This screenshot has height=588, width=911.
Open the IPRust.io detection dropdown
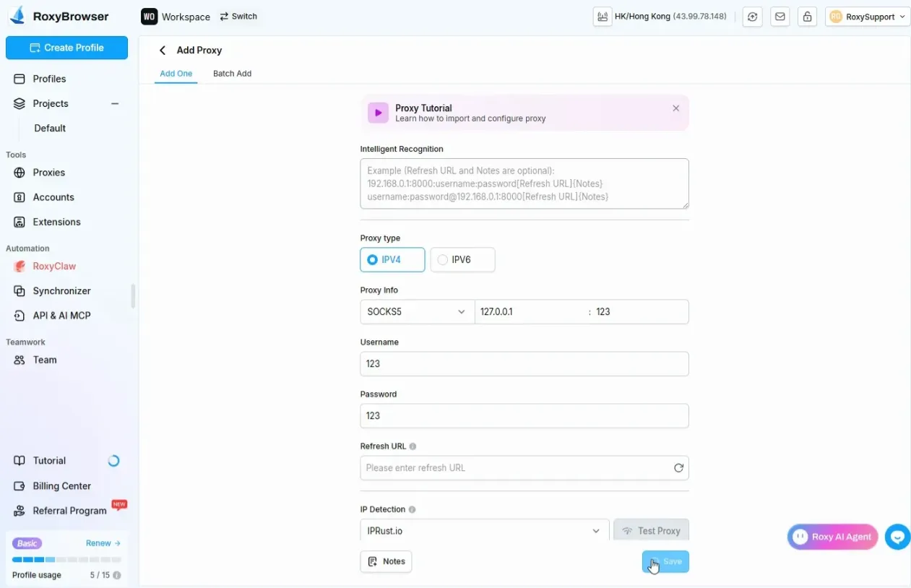[x=485, y=531]
